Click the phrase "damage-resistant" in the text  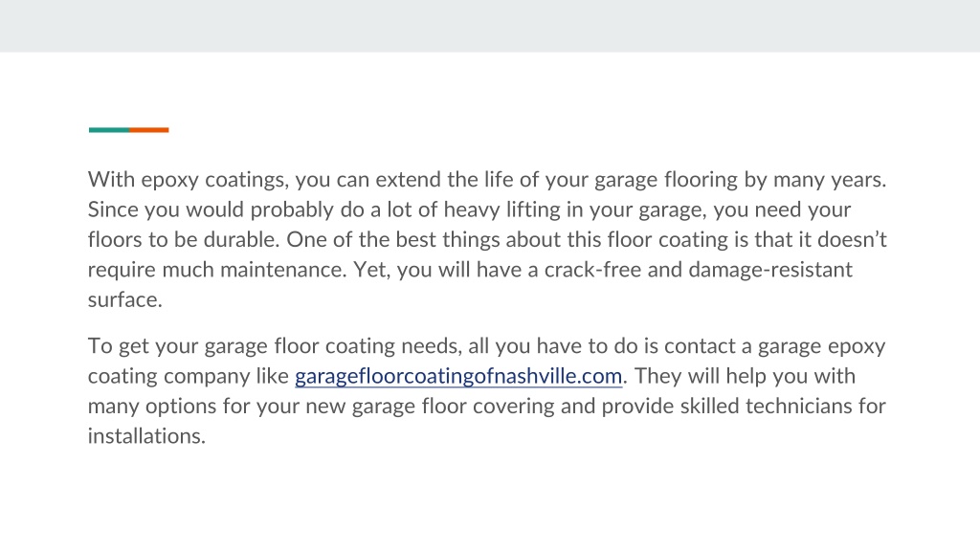[770, 270]
